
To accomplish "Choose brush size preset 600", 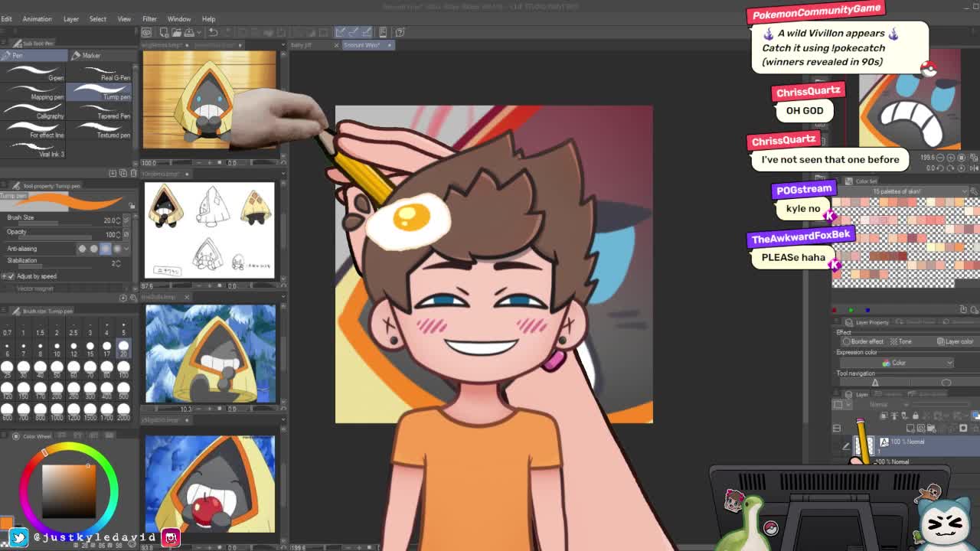I will [x=7, y=411].
